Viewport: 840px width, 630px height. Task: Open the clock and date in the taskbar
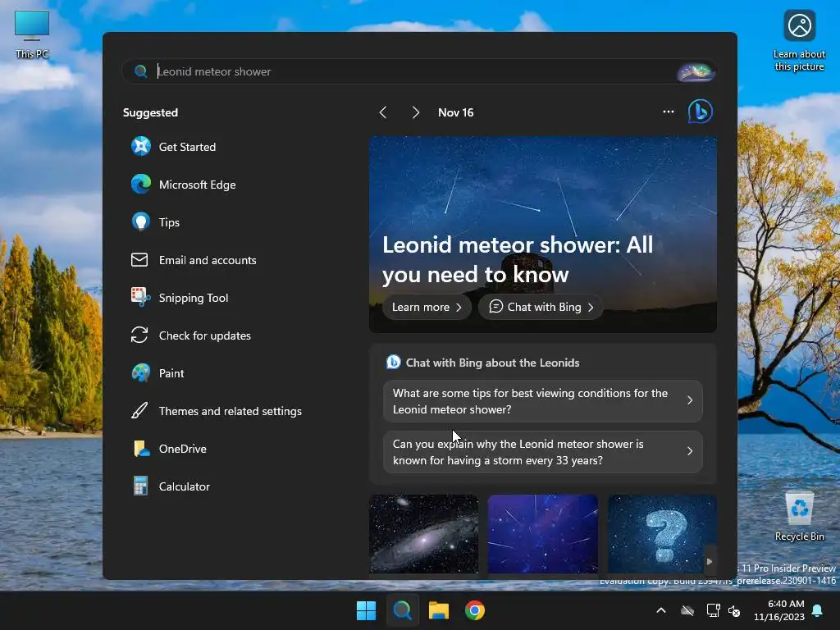coord(779,610)
